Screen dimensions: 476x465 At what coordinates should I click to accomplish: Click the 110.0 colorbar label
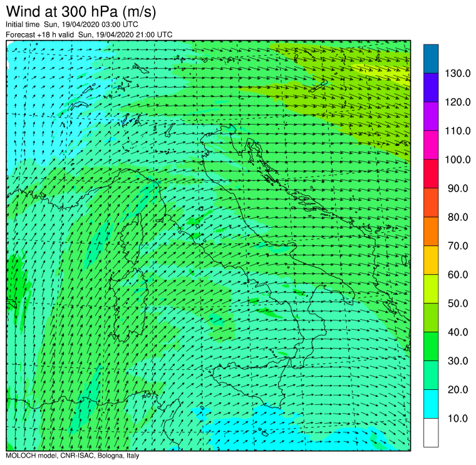(x=457, y=131)
